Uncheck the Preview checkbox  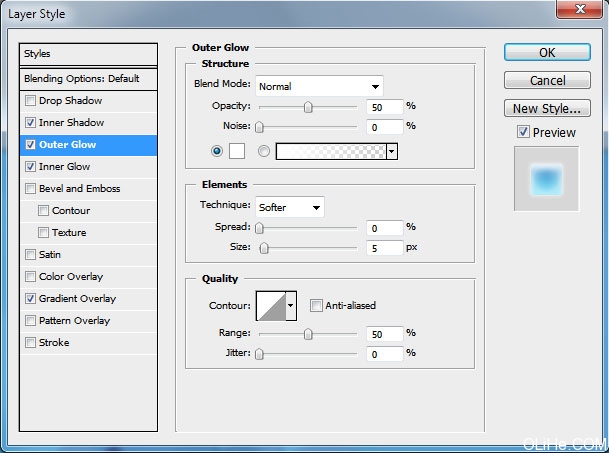tap(523, 132)
